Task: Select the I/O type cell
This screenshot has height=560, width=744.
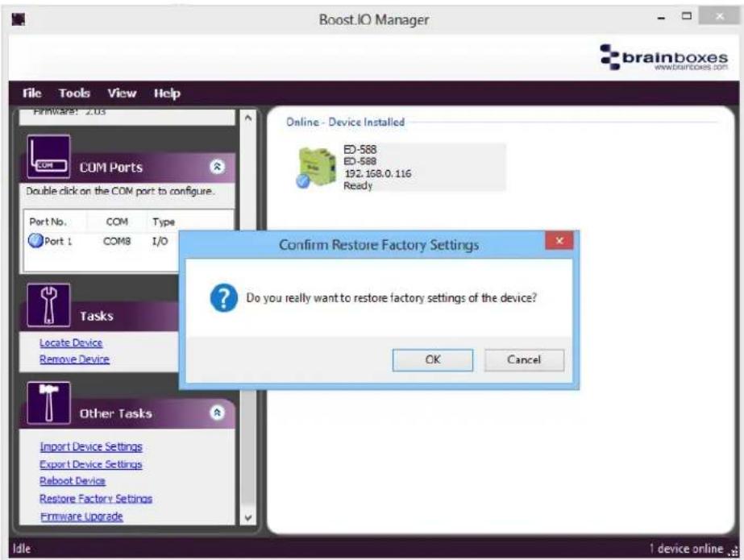Action: point(160,241)
